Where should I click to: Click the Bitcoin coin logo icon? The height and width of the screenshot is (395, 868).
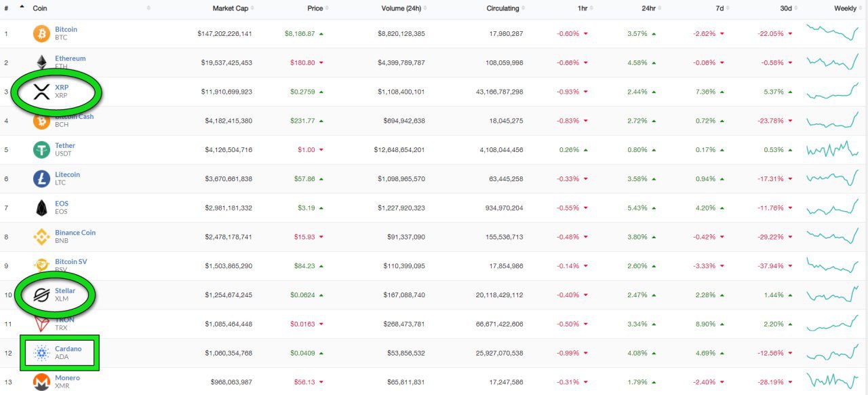point(42,34)
